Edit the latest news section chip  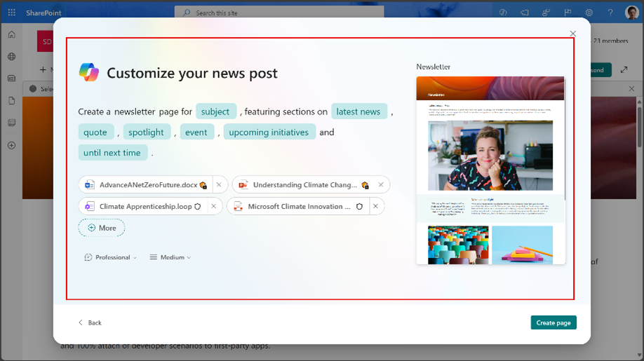click(x=358, y=111)
